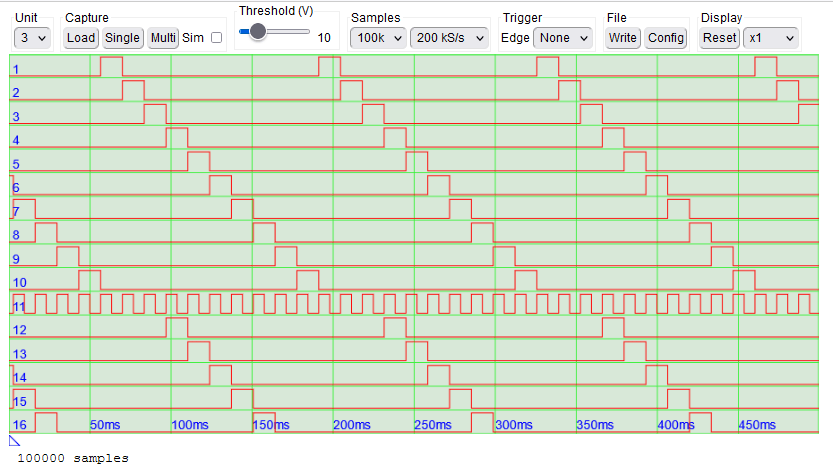Open the Trigger Edge dropdown set to None
The height and width of the screenshot is (473, 833).
pos(563,38)
